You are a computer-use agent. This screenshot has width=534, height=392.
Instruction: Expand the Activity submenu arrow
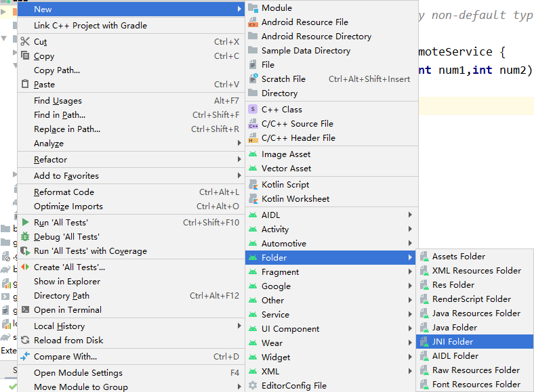[410, 229]
